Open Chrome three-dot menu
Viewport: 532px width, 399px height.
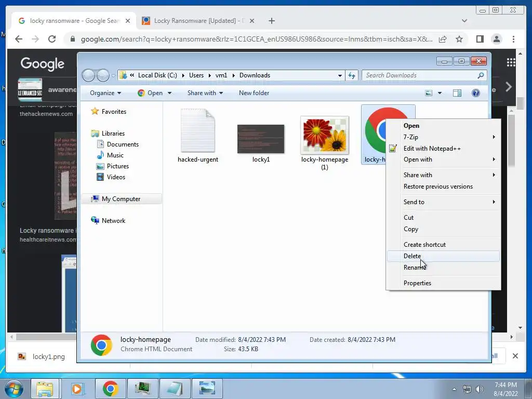[513, 39]
